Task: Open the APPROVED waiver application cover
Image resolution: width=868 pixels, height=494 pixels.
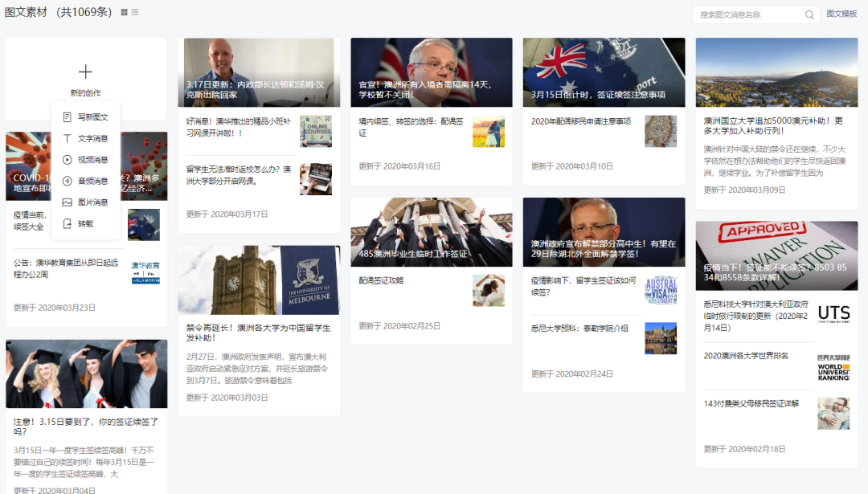Action: pos(776,255)
